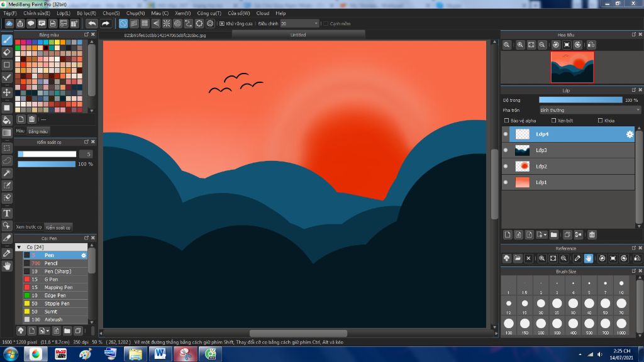644x362 pixels.
Task: Switch to the Bảng màu tab
Action: [x=38, y=131]
